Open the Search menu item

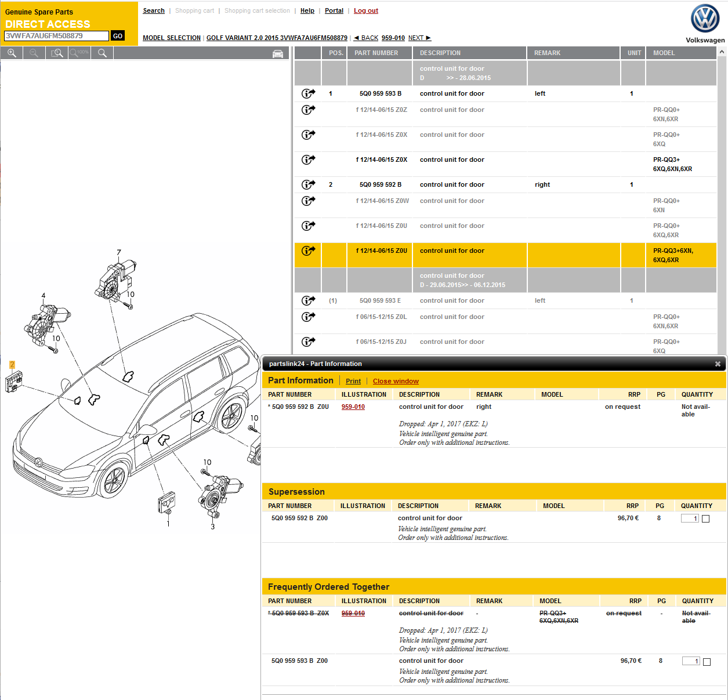tap(154, 11)
